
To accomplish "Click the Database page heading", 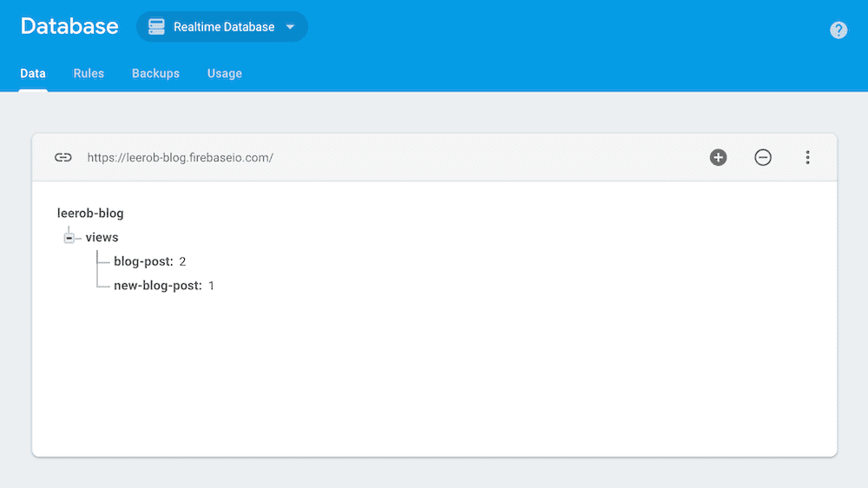I will [x=69, y=26].
